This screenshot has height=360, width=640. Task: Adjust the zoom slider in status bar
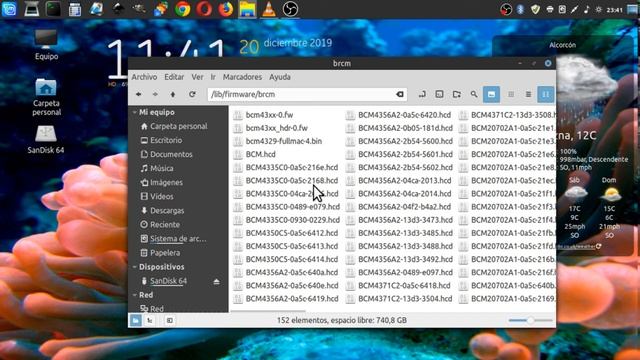[530, 320]
